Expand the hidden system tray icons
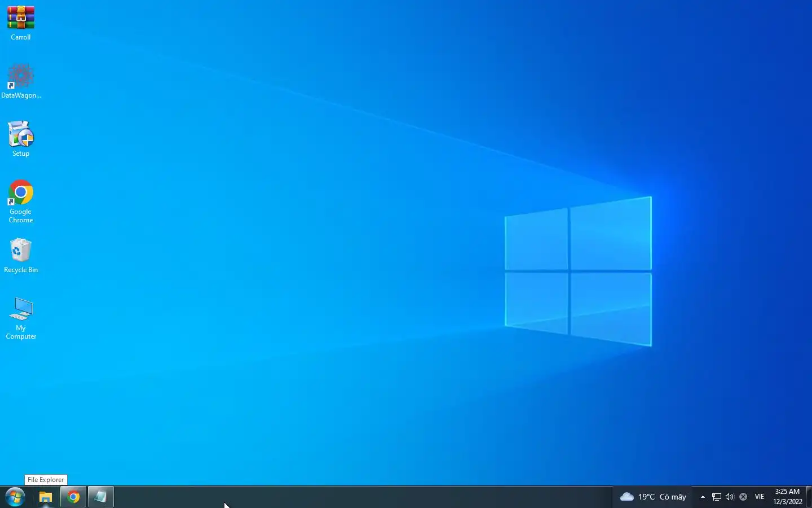 [x=703, y=497]
